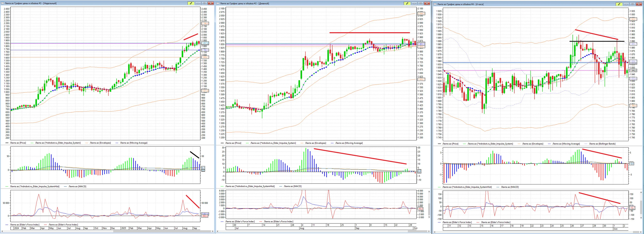Screen dimensions: 644x234
Task: Select the Elder_Impulse_SystemHist legend in the daily chart
Action: click(250, 186)
